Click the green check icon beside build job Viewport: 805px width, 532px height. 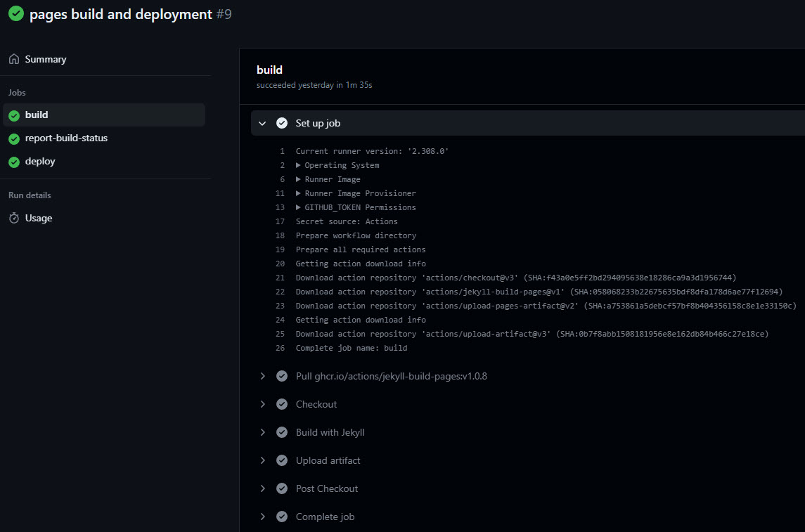click(14, 115)
